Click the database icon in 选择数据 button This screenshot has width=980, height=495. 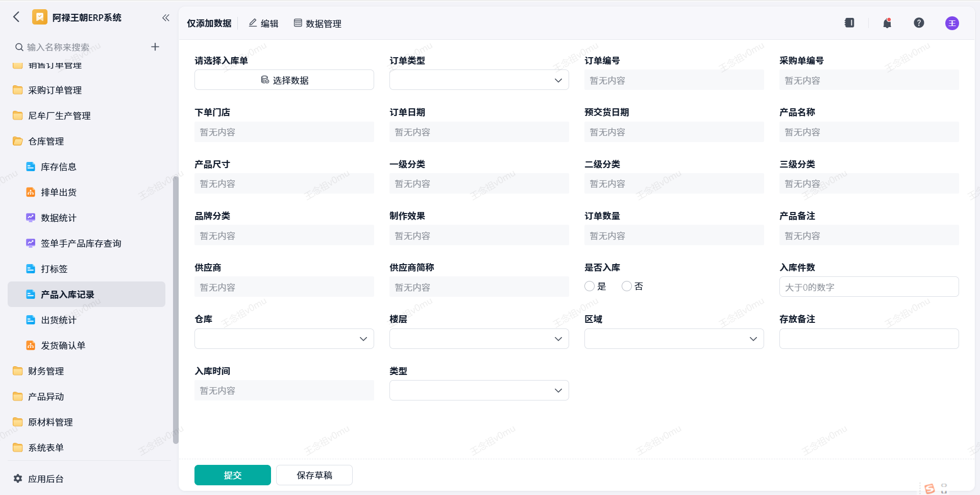pos(265,80)
